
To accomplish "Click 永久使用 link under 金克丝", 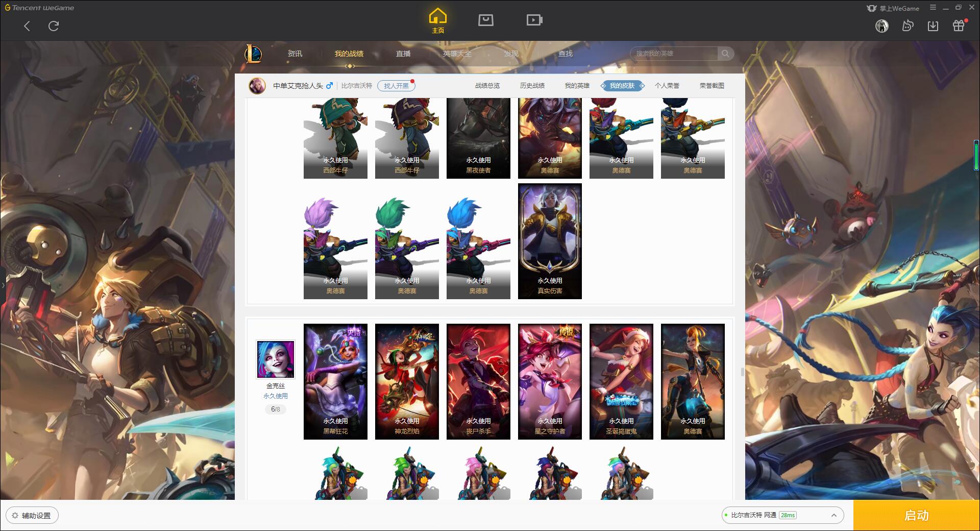I will point(276,396).
